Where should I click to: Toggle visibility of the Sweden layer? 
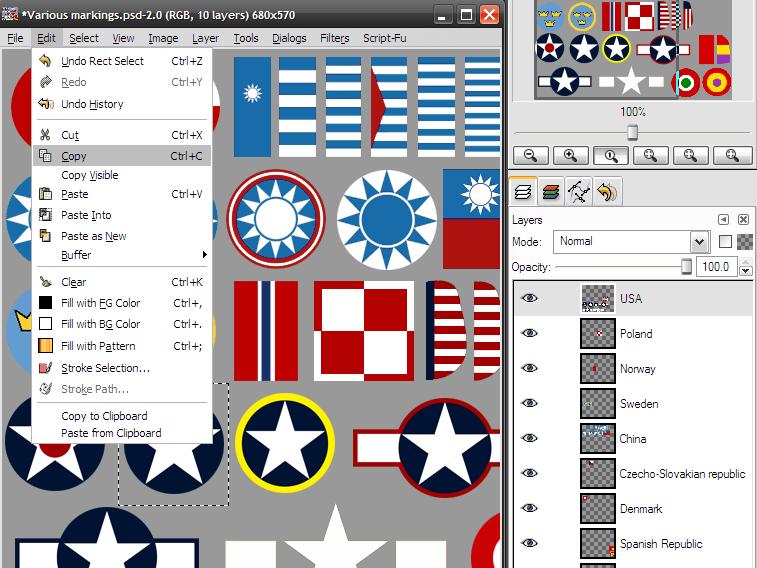pyautogui.click(x=530, y=403)
